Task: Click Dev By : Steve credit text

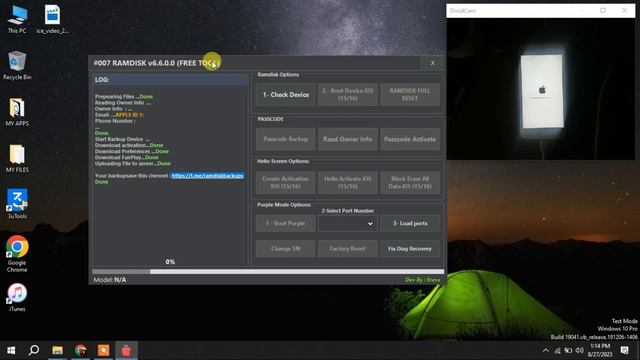Action: tap(422, 280)
